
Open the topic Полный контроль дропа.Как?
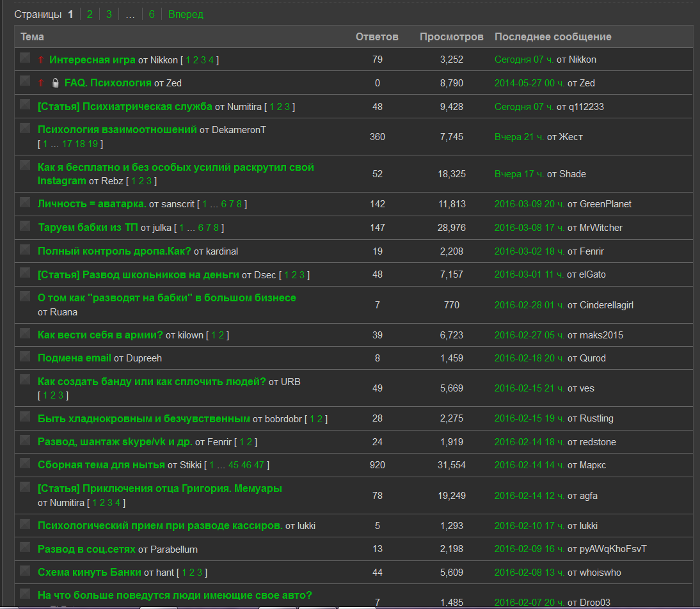click(x=115, y=251)
